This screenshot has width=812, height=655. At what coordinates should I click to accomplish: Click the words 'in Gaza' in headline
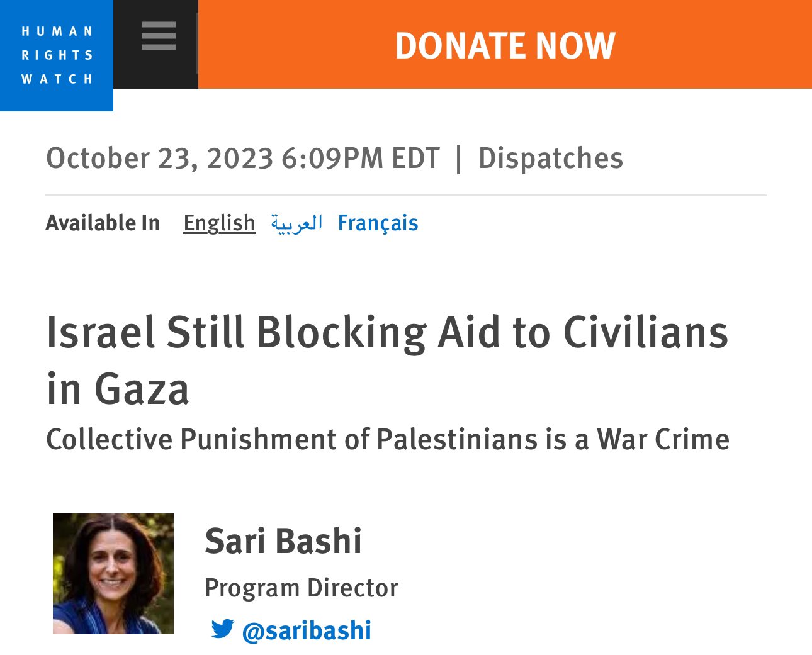pos(118,388)
